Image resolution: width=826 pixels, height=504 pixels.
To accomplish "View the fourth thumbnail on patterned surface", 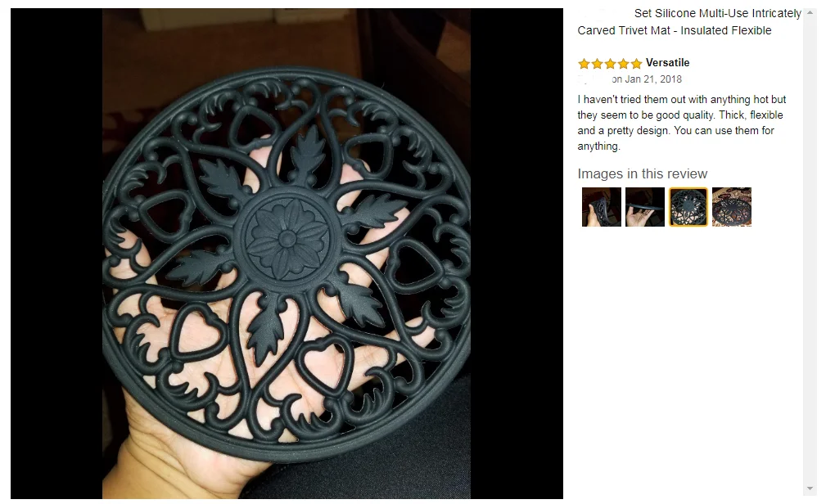I will [732, 207].
